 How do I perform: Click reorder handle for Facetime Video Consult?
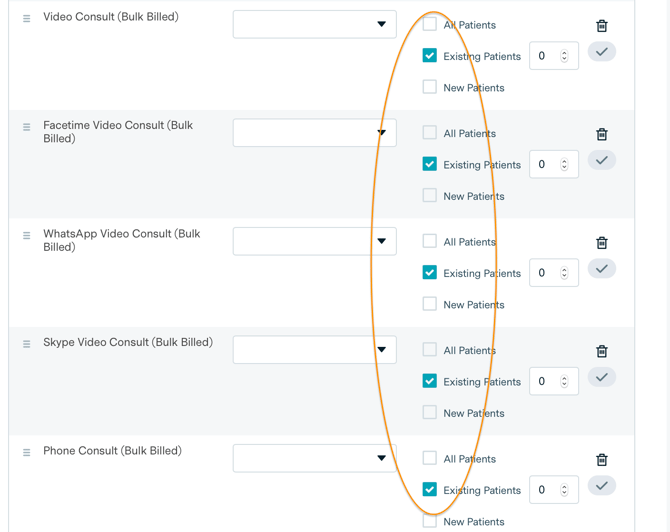point(27,127)
